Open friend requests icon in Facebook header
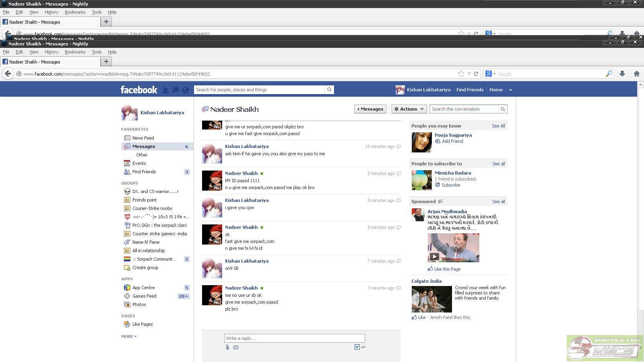This screenshot has height=362, width=644. [x=165, y=90]
